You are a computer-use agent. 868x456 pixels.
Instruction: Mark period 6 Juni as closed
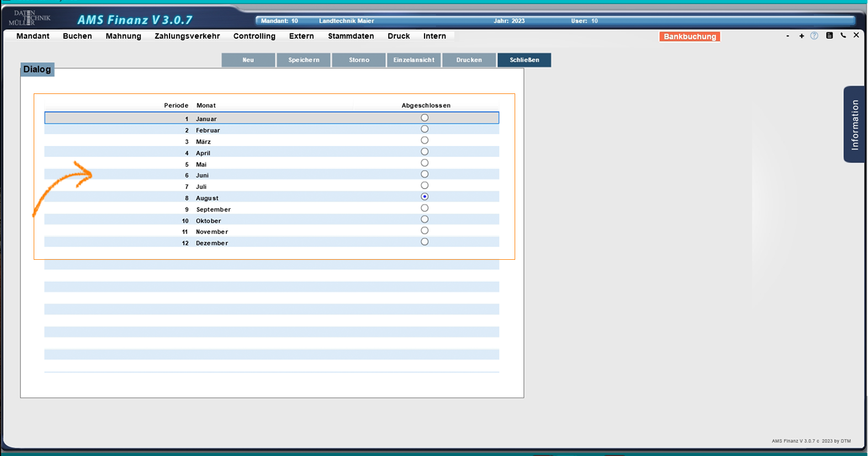click(424, 174)
